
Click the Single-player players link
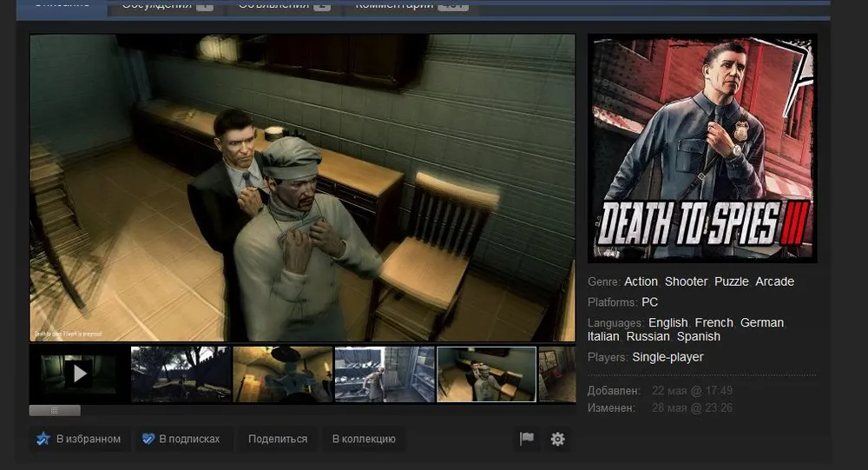(x=667, y=357)
